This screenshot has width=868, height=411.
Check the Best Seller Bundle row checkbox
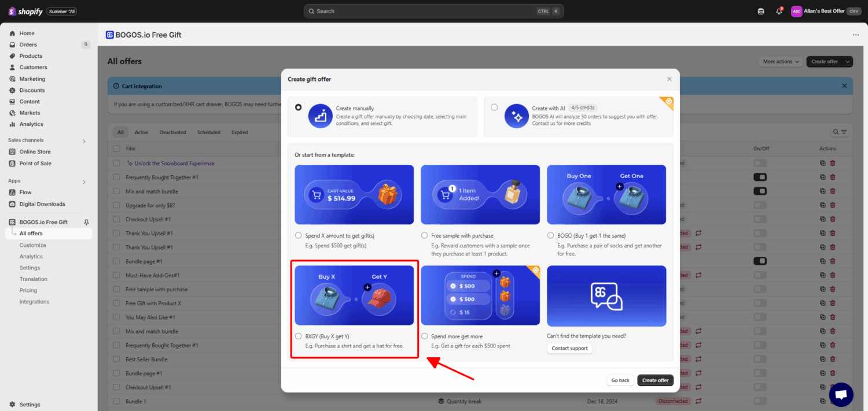(117, 360)
